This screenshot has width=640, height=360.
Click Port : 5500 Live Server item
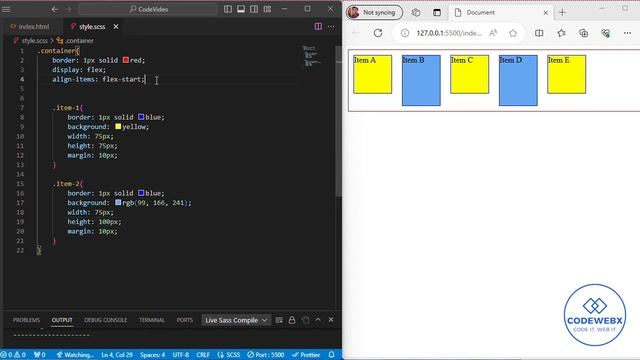[265, 355]
